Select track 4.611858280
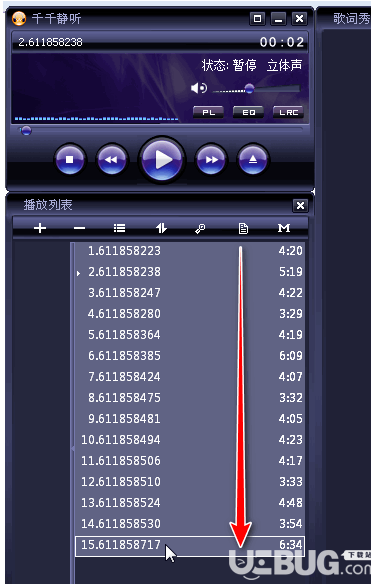 tap(190, 314)
